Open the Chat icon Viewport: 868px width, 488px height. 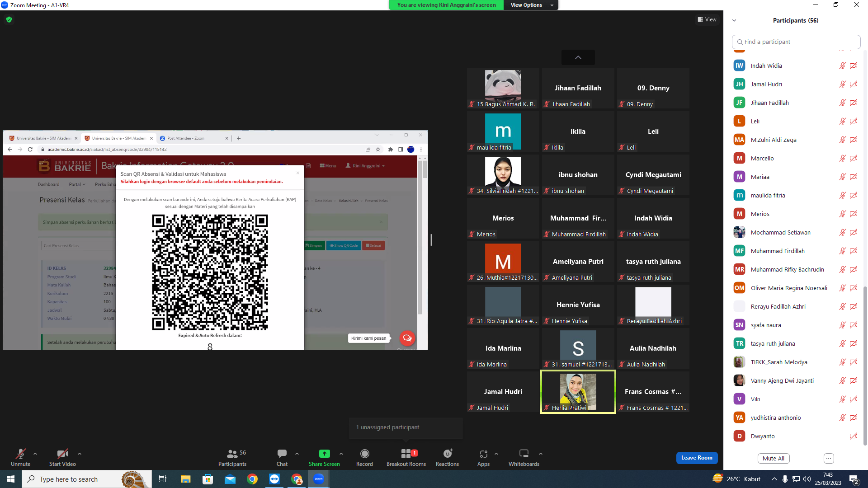coord(282,454)
